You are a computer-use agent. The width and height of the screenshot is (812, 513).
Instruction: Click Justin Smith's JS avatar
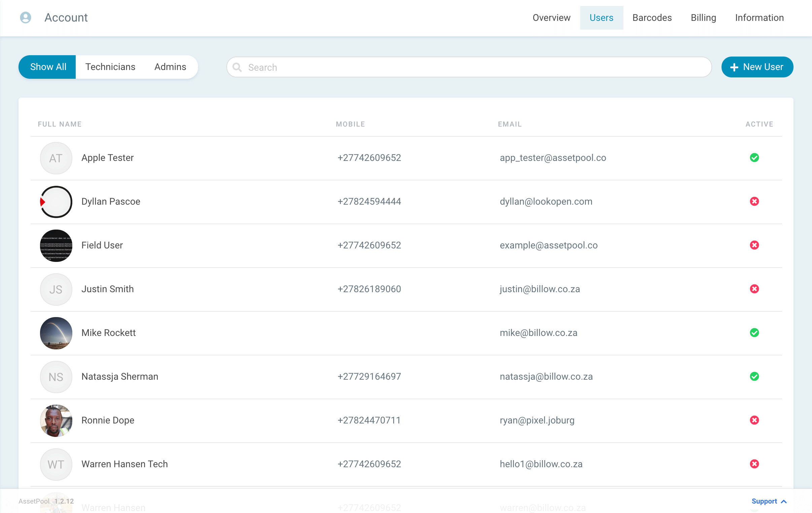56,289
